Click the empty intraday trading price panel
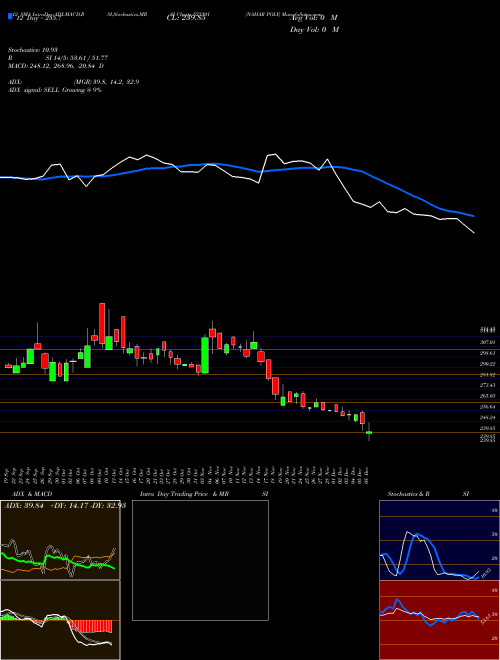Viewport: 500px width, 660px height. click(200, 560)
